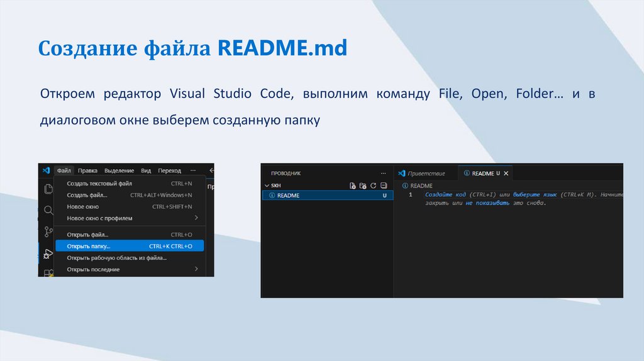Choose Создать текстовый файл

click(x=130, y=184)
